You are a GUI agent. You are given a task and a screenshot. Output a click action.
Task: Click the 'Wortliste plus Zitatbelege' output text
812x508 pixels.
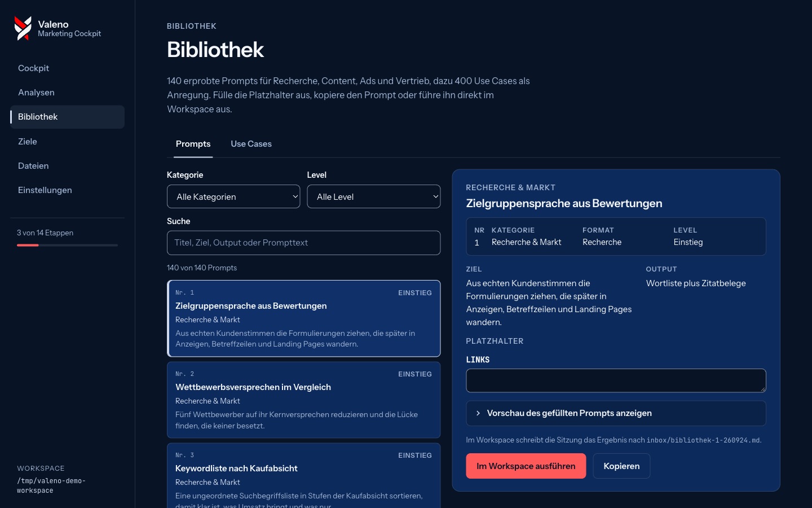[x=696, y=283]
